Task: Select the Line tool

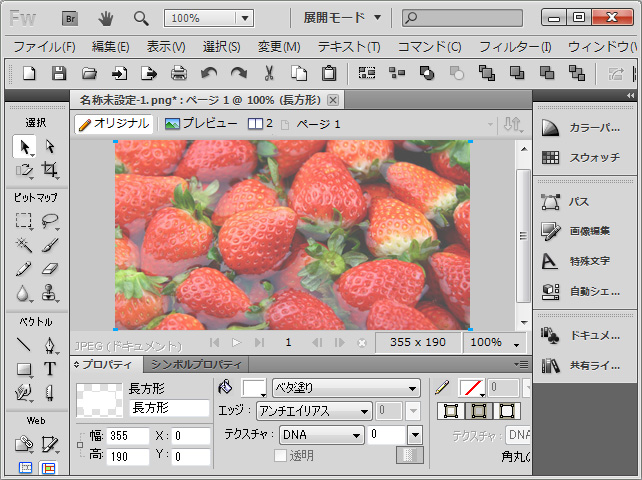Action: pos(24,345)
